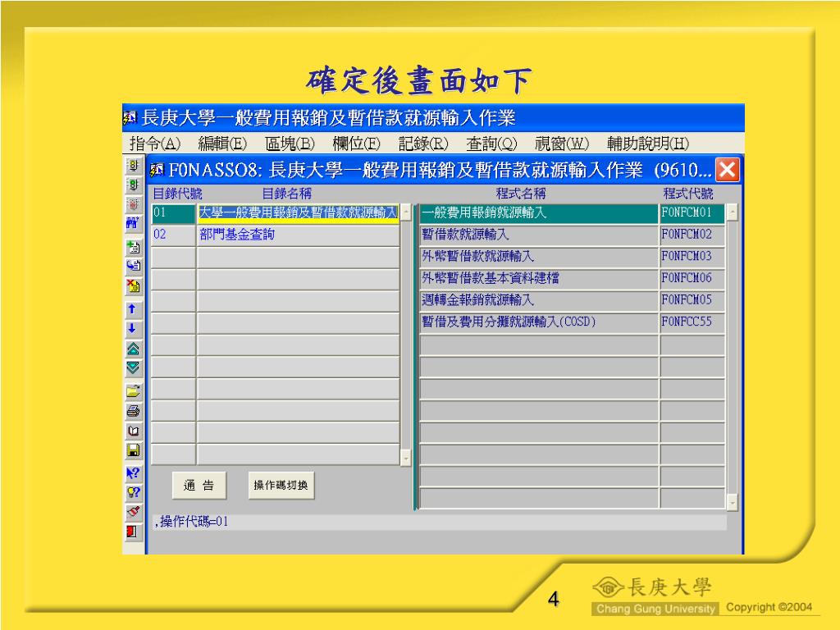Image resolution: width=840 pixels, height=630 pixels.
Task: Click the Cancel Query dimmed traffic-light icon
Action: (x=133, y=204)
